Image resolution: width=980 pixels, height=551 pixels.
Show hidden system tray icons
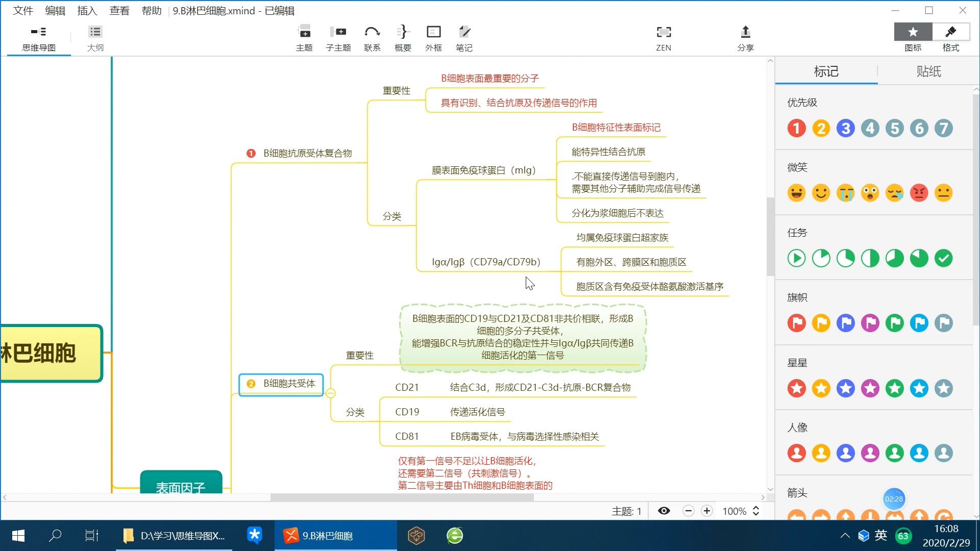pyautogui.click(x=845, y=536)
